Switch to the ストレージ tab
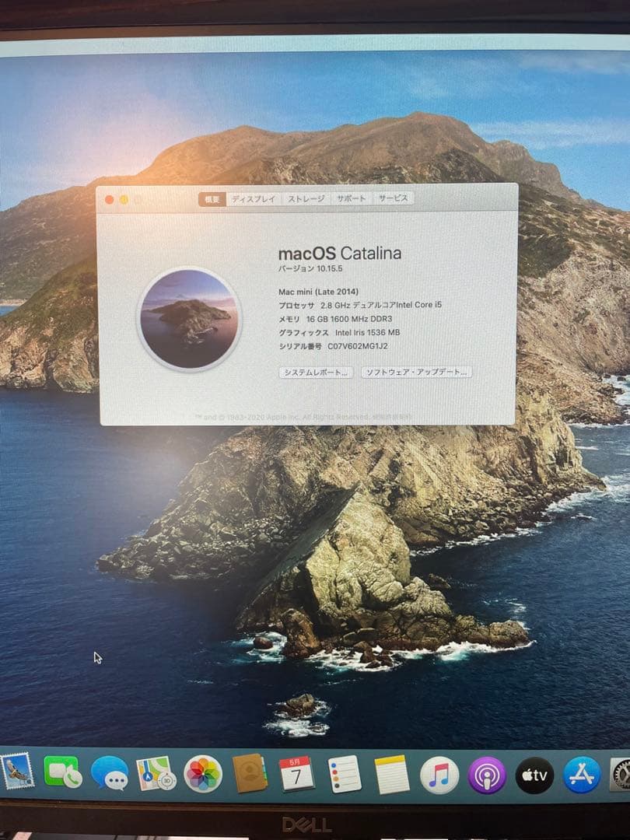This screenshot has width=630, height=840. coord(306,199)
